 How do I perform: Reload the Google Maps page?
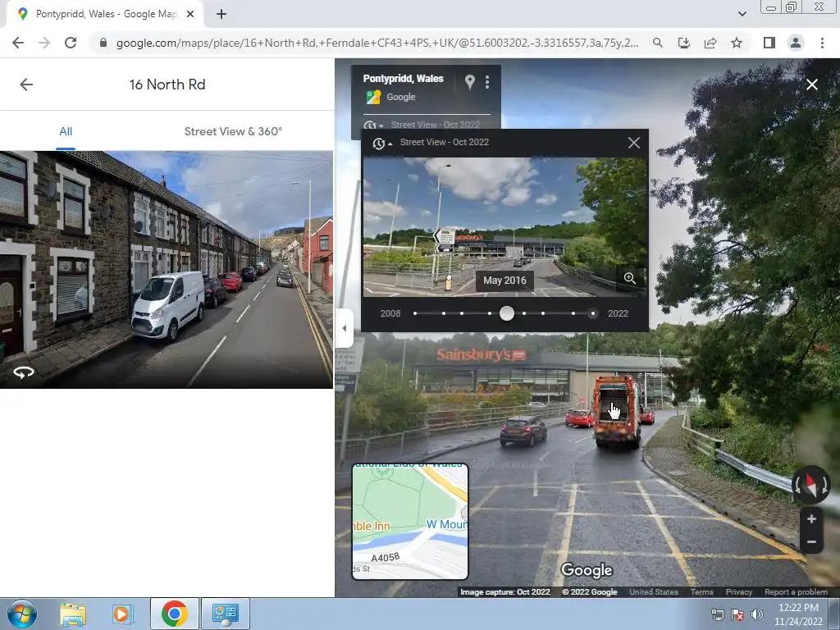(x=71, y=43)
